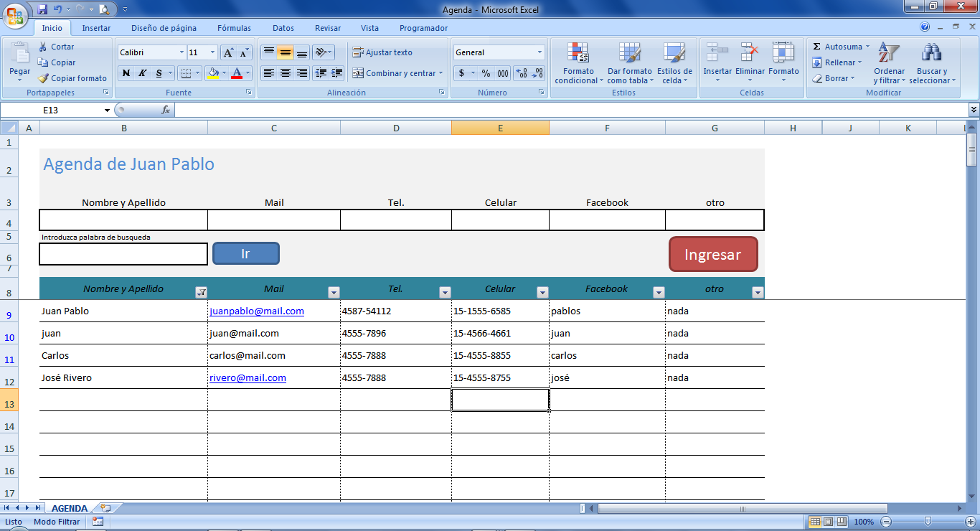Image resolution: width=980 pixels, height=531 pixels.
Task: Toggle Ajustar texto wrap
Action: coord(382,52)
